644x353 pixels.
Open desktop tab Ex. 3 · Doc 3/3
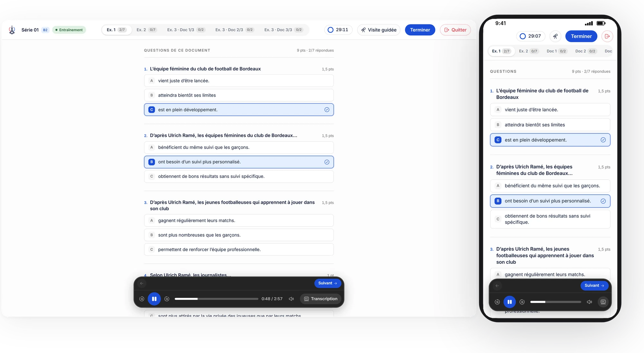click(283, 30)
